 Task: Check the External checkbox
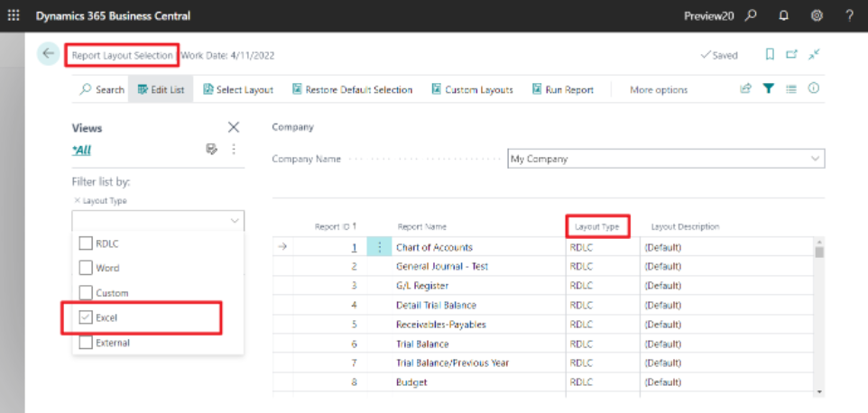tap(85, 343)
